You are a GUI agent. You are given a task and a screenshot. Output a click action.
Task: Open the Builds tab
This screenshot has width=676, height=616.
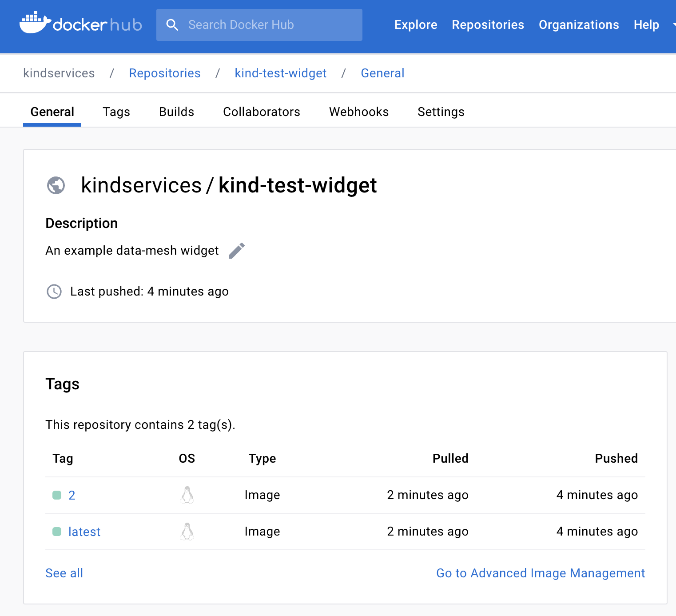(x=176, y=112)
